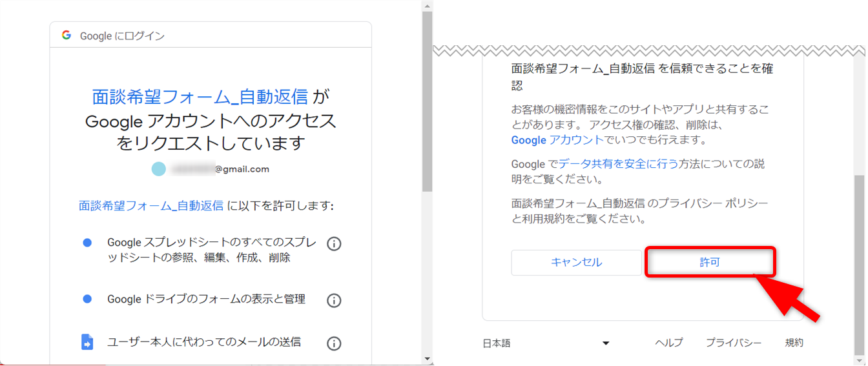
Task: Click the scroll down arrow of left scrollbar
Action: 427,359
